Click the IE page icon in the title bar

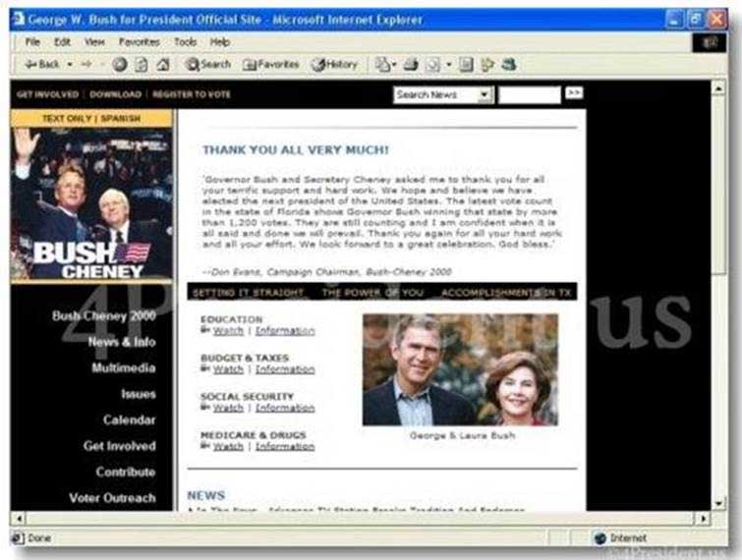(x=19, y=20)
